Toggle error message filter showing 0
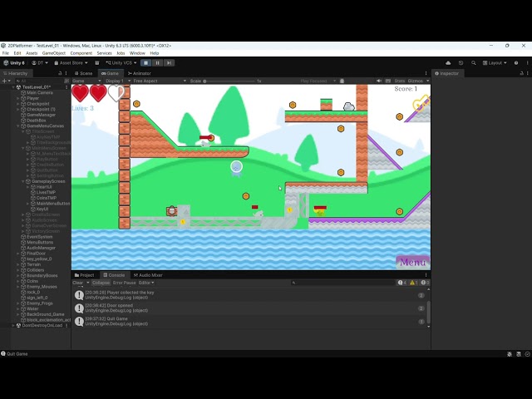The width and height of the screenshot is (532, 399). [x=425, y=283]
